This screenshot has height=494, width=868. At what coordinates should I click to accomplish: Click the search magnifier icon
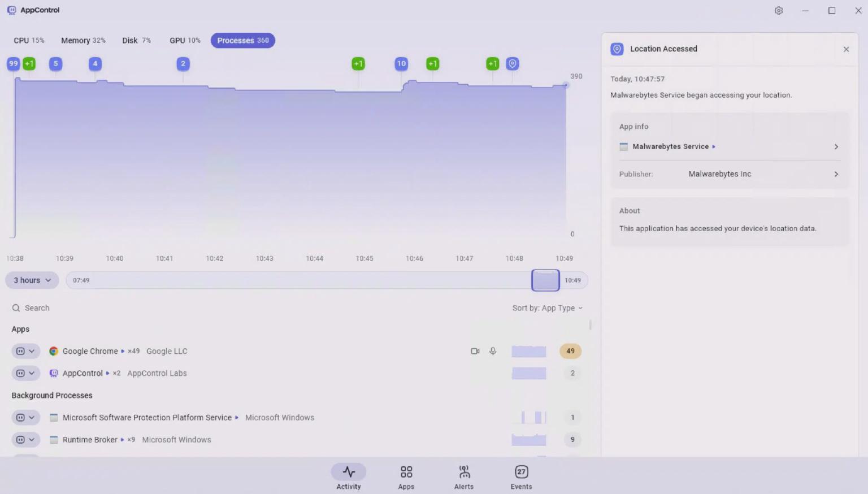click(x=16, y=308)
